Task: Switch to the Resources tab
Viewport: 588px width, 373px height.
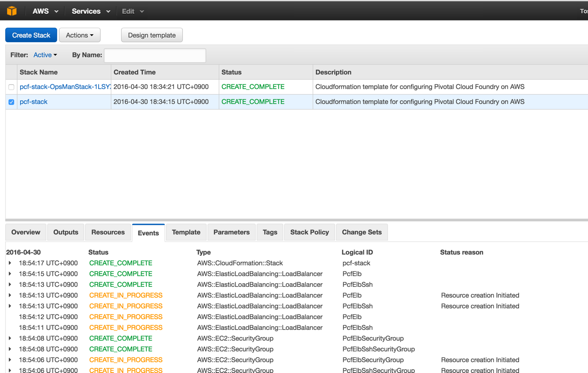Action: coord(108,232)
